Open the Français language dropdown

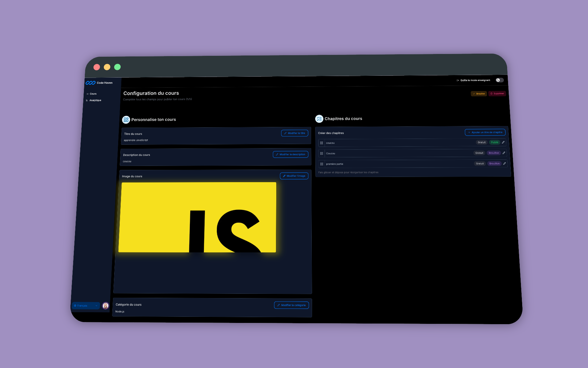[86, 305]
